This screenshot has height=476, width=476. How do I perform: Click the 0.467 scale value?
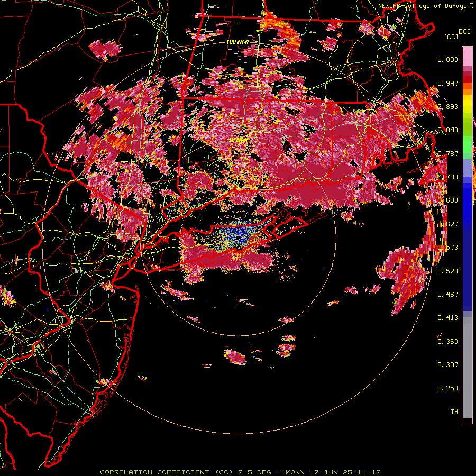(448, 294)
